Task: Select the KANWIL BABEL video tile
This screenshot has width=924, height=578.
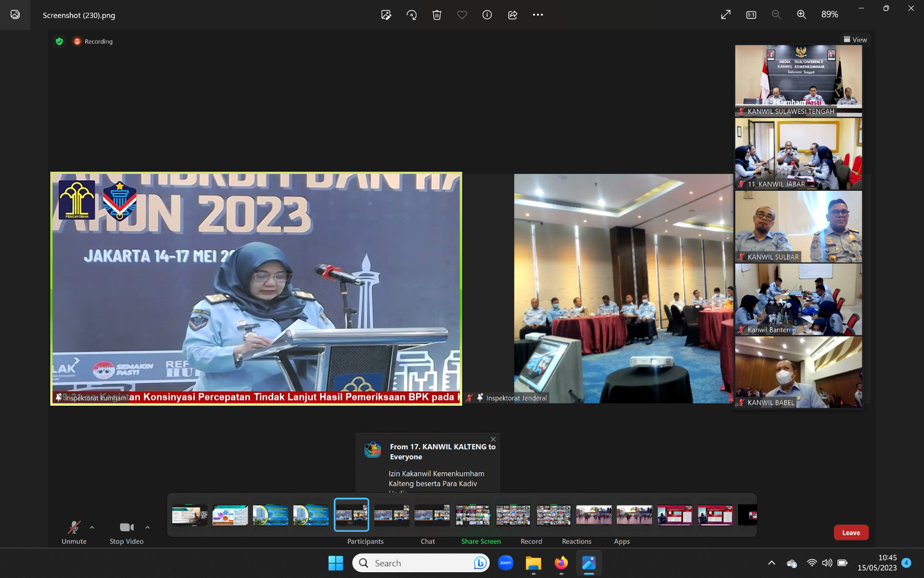Action: pos(799,372)
